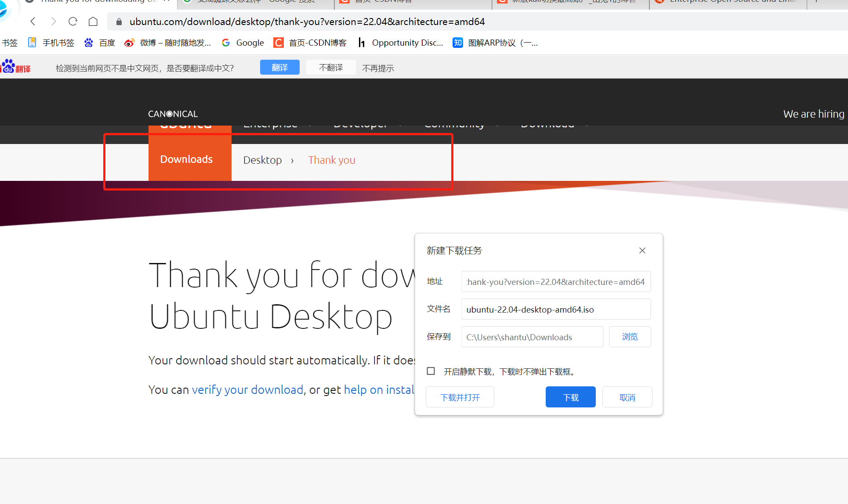Image resolution: width=848 pixels, height=504 pixels.
Task: Click the Thank you breadcrumb
Action: pyautogui.click(x=332, y=160)
